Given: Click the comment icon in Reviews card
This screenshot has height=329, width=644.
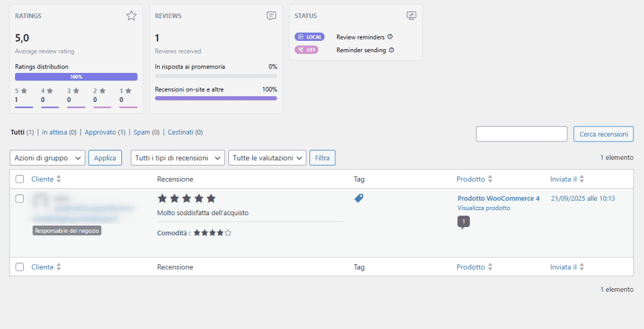Looking at the screenshot, I should pos(271,16).
